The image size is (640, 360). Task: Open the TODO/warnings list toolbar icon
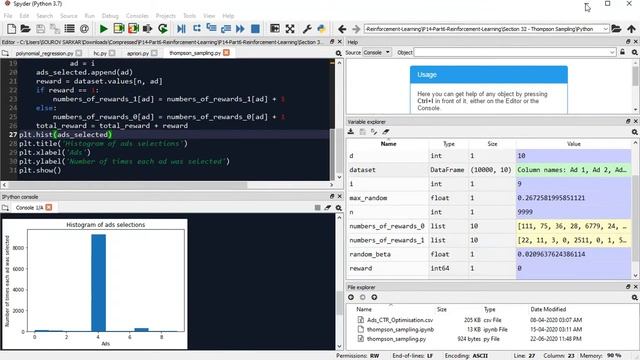pos(69,29)
